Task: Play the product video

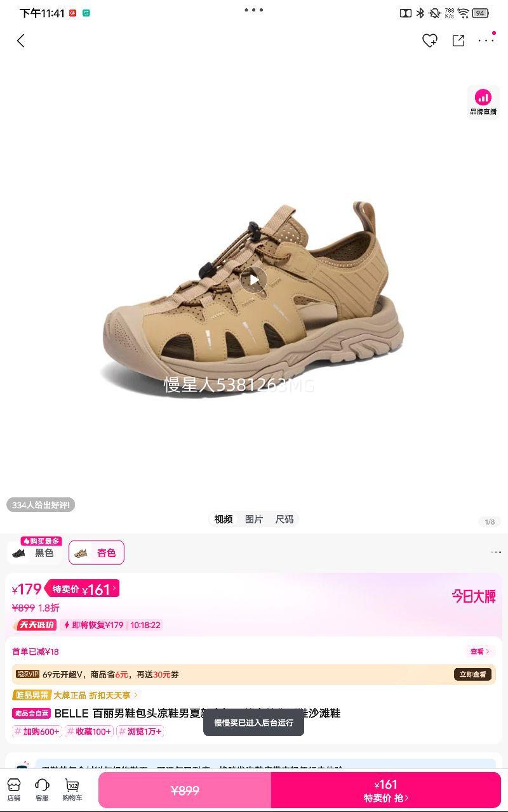Action: [253, 280]
